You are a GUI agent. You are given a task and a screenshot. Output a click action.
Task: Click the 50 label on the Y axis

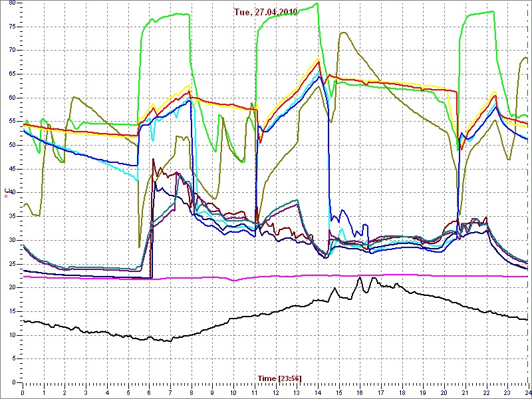click(x=12, y=145)
